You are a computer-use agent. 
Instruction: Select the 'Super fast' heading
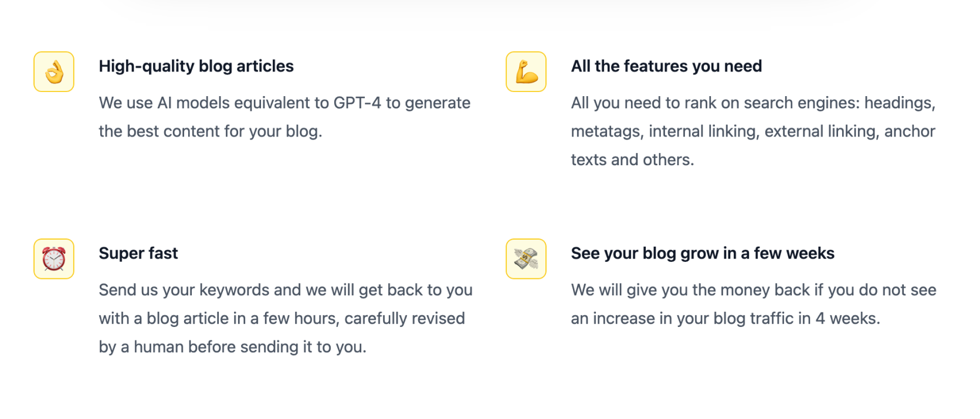(x=138, y=253)
